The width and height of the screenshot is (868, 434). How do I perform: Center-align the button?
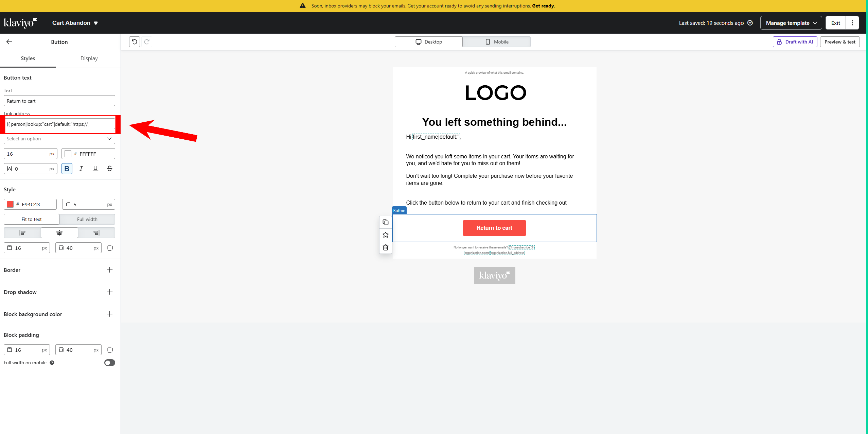pos(59,233)
